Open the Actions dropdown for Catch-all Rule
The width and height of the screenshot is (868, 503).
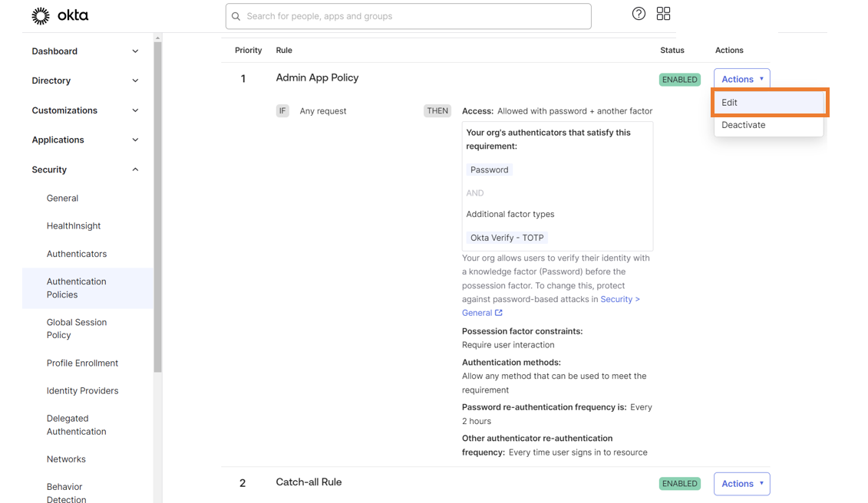pos(741,484)
